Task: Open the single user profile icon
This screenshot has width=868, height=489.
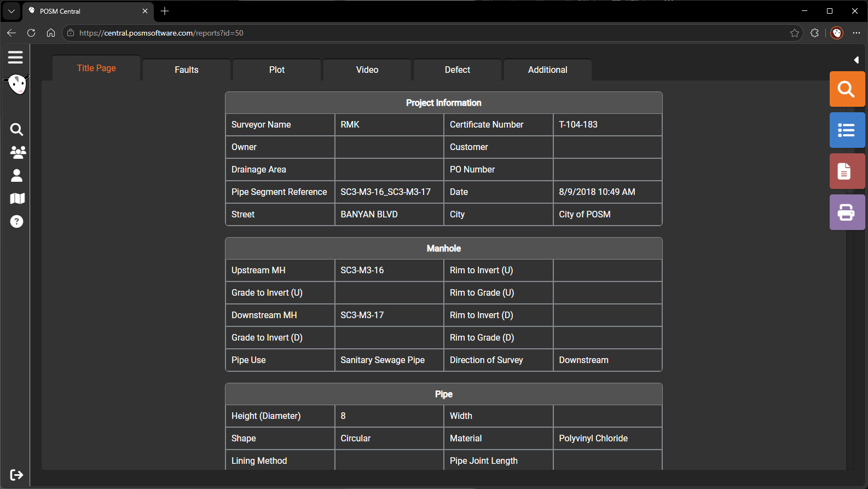Action: point(17,175)
